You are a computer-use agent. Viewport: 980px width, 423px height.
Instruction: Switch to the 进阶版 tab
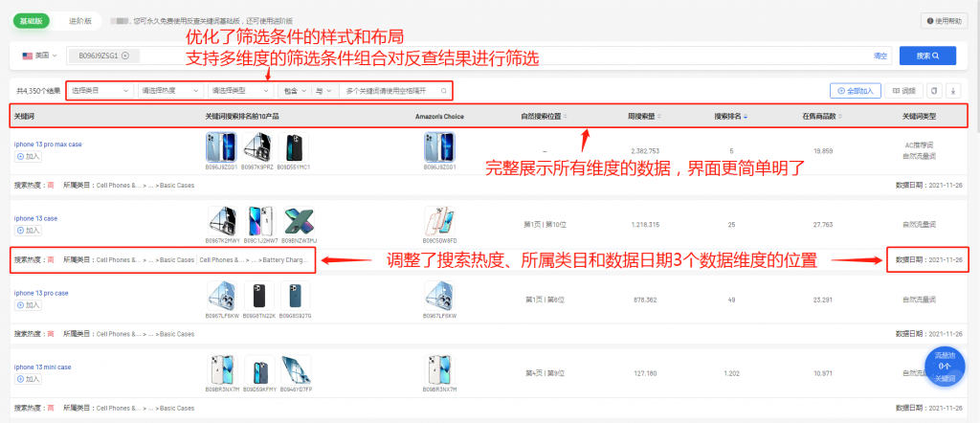coord(80,21)
